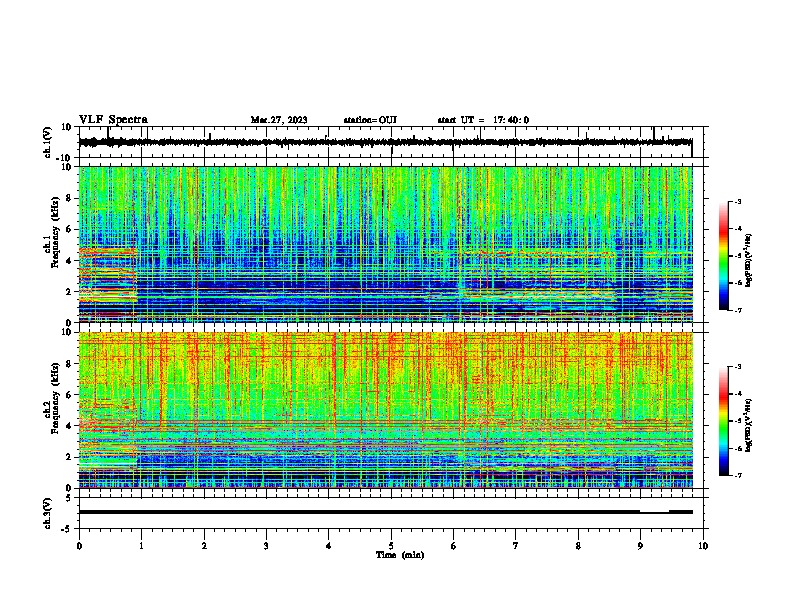The height and width of the screenshot is (612, 792).
Task: Click time-axis tick label "5"
Action: coord(391,546)
